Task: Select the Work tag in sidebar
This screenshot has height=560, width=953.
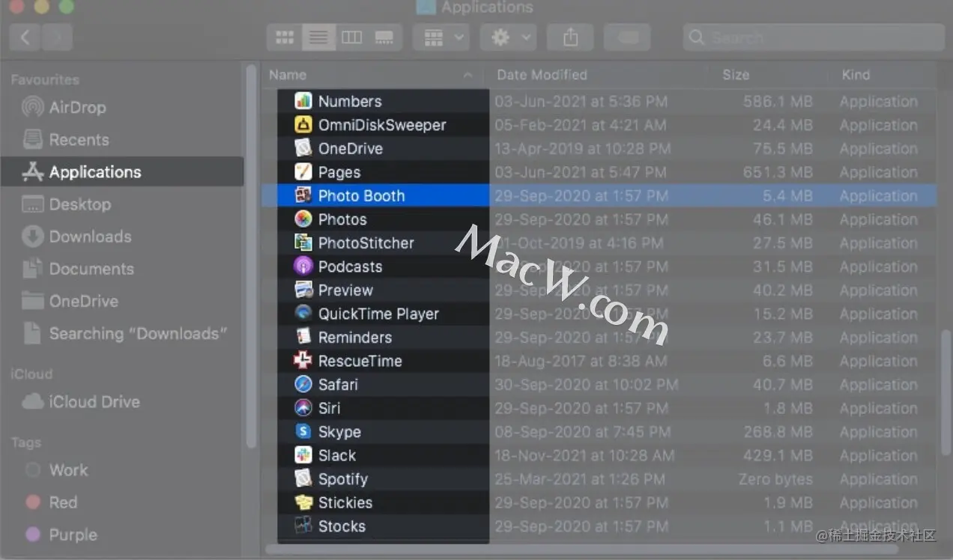Action: (x=68, y=469)
